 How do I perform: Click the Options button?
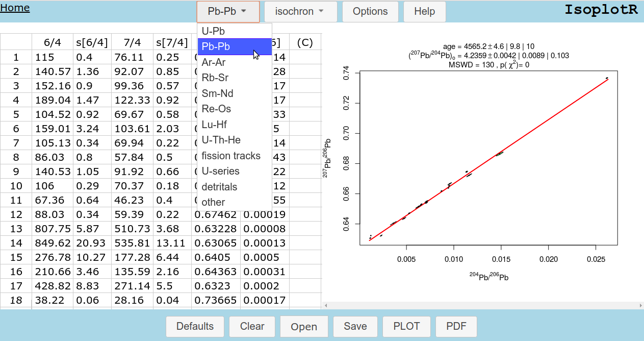pos(370,11)
